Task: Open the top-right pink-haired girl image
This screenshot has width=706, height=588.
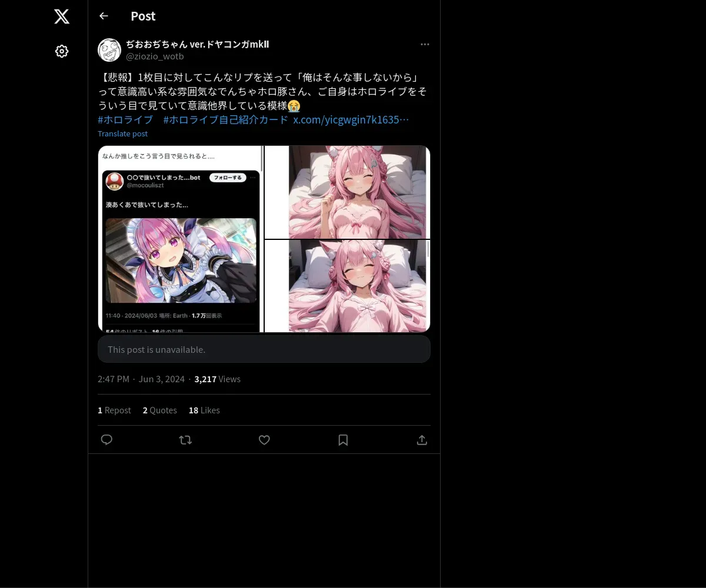Action: pos(347,192)
